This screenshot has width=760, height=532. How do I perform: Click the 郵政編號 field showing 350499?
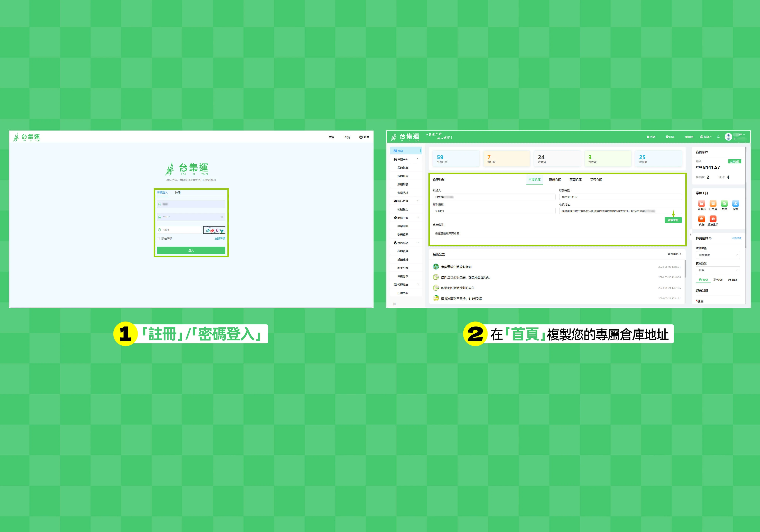[494, 211]
